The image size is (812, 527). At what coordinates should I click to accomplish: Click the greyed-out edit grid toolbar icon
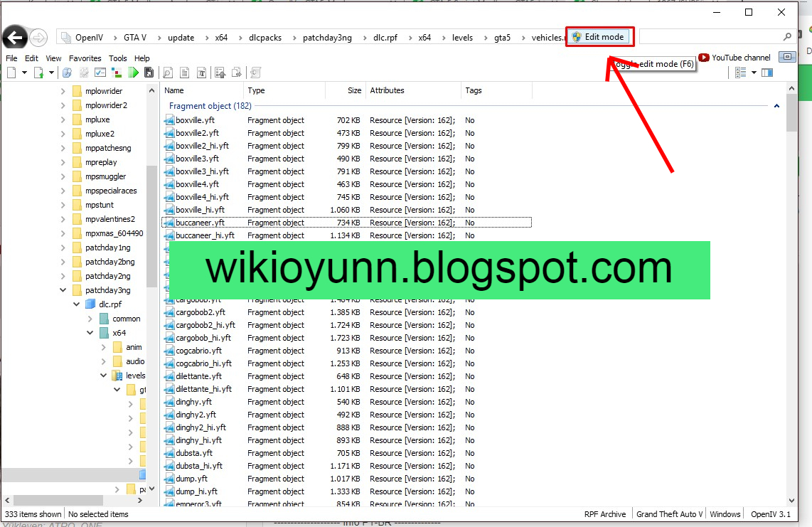click(x=84, y=73)
